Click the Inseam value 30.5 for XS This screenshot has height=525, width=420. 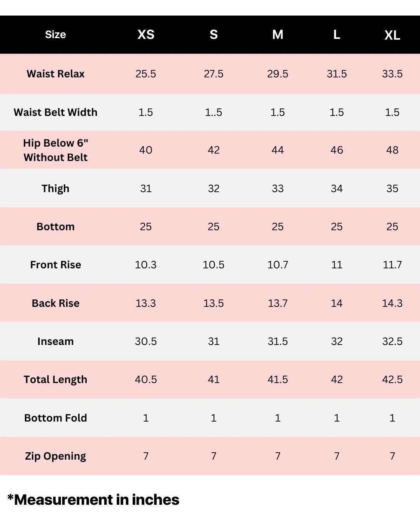[x=146, y=341]
